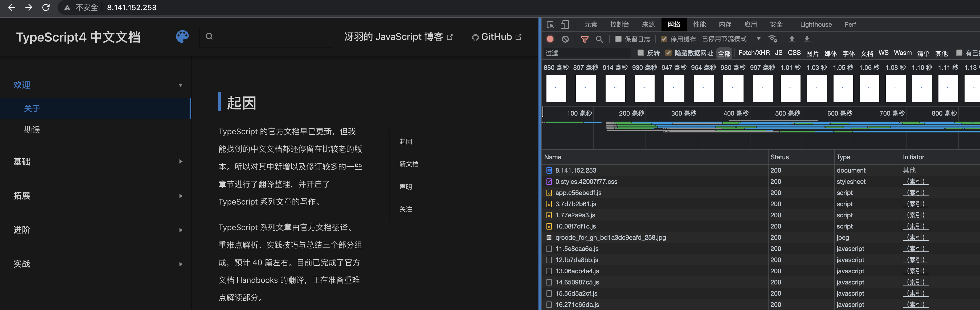Open the GitHub link in the header
The height and width of the screenshot is (310, 980).
coord(496,37)
